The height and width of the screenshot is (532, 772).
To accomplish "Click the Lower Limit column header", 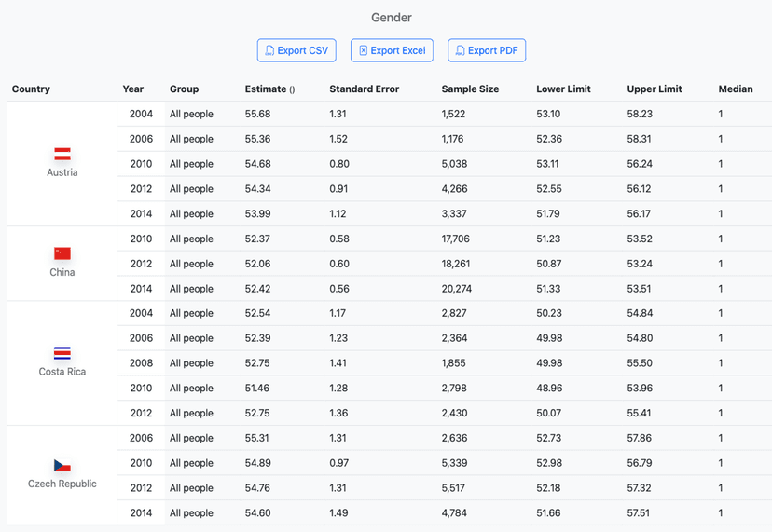I will [564, 89].
